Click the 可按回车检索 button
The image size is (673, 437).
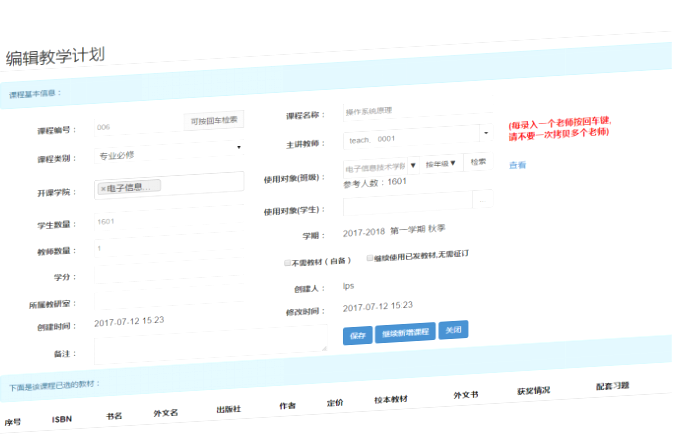(214, 121)
